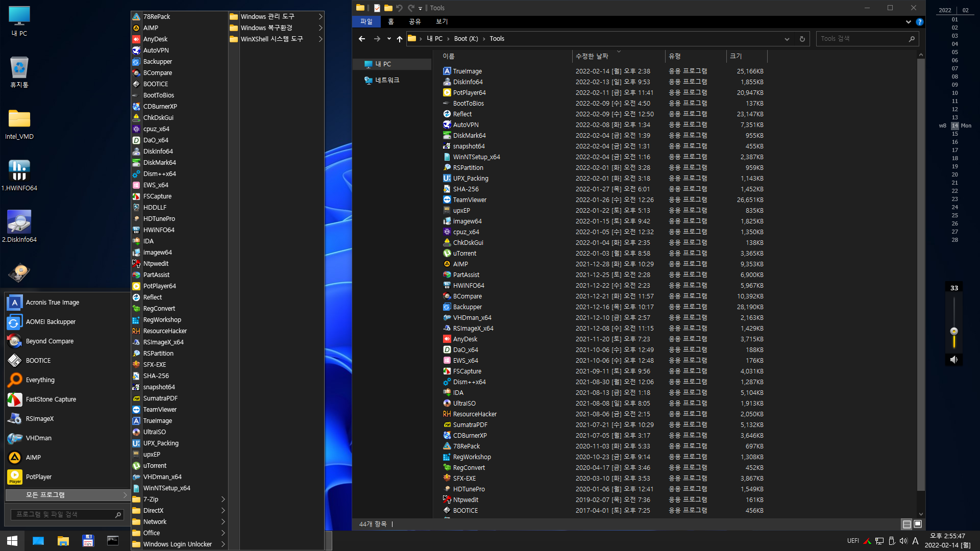
Task: Sort by 크기 column header
Action: click(x=746, y=56)
